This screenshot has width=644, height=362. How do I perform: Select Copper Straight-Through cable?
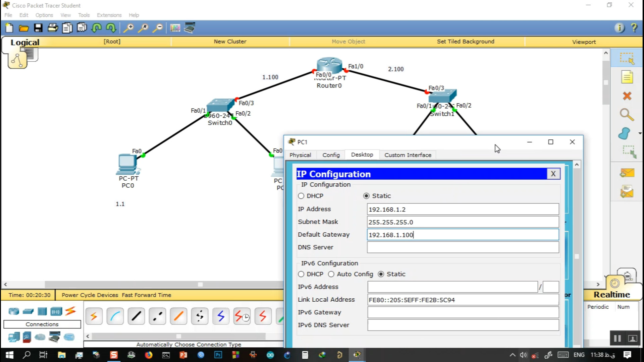(136, 316)
